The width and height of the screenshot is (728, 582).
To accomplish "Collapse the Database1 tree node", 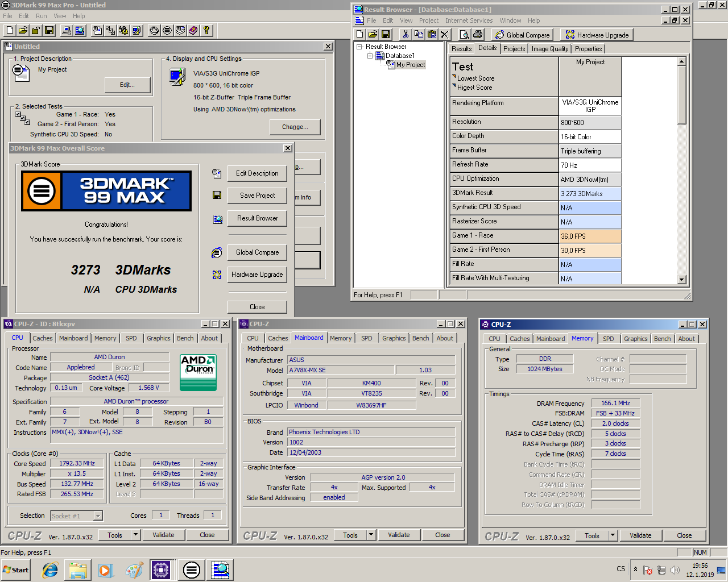I will [x=370, y=56].
